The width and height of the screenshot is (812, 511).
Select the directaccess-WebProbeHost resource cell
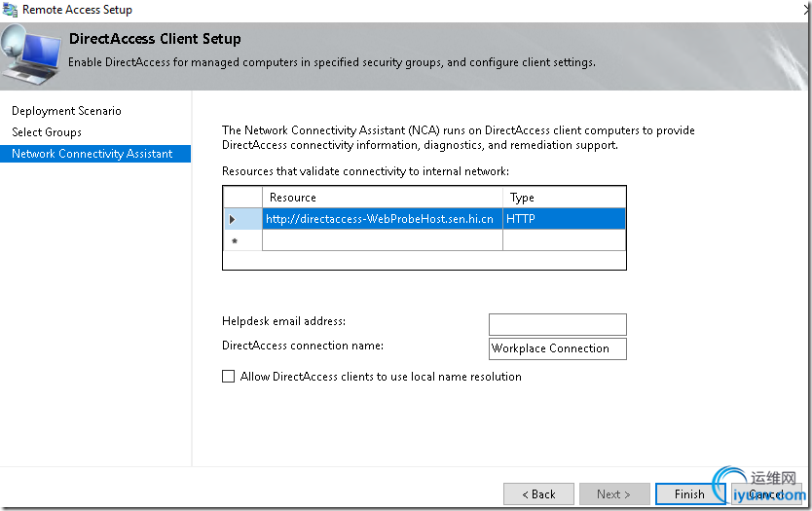coord(382,219)
